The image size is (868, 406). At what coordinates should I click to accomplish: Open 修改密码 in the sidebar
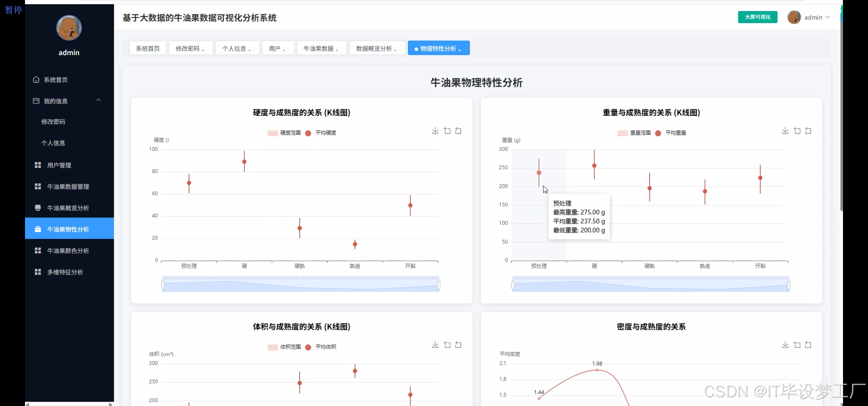click(53, 122)
